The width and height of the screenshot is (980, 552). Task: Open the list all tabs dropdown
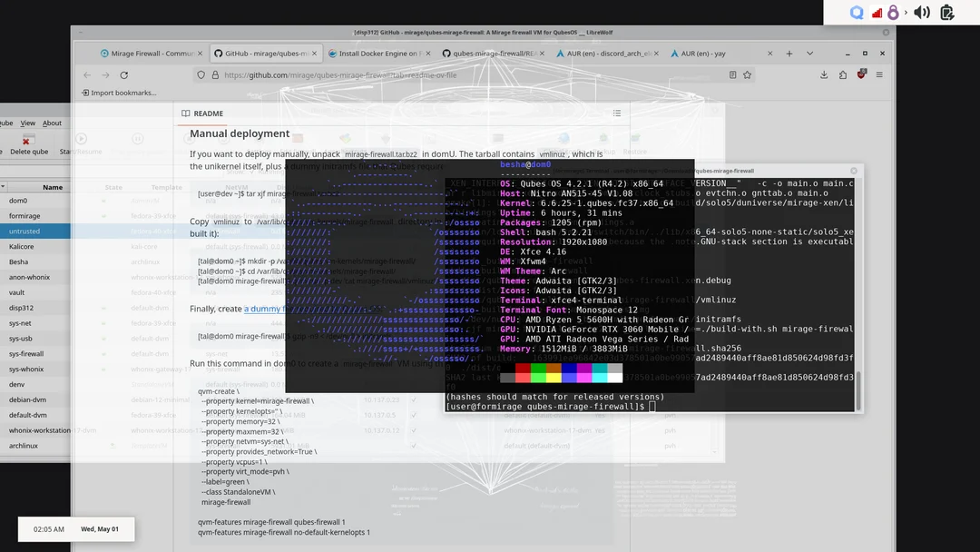tap(809, 54)
